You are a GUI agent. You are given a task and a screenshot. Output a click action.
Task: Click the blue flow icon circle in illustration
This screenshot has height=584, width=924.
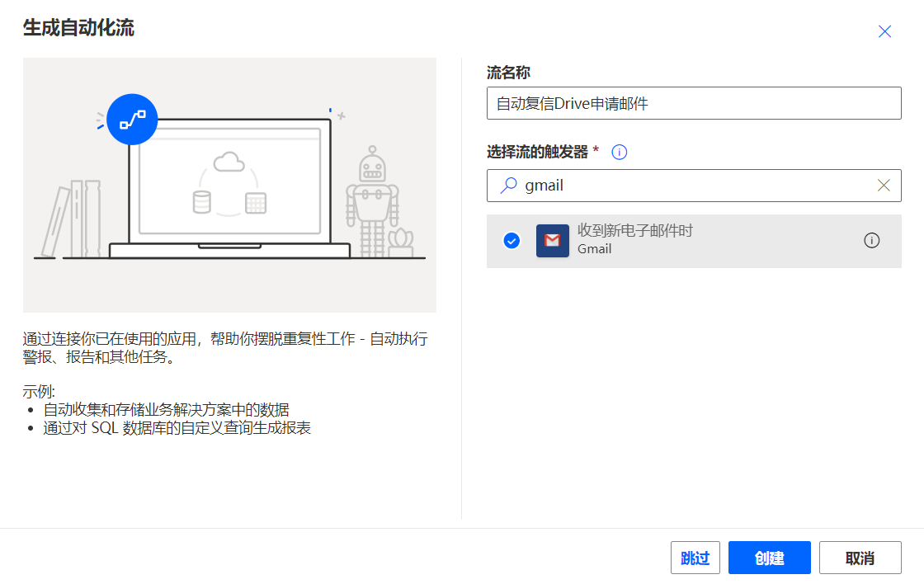point(132,120)
